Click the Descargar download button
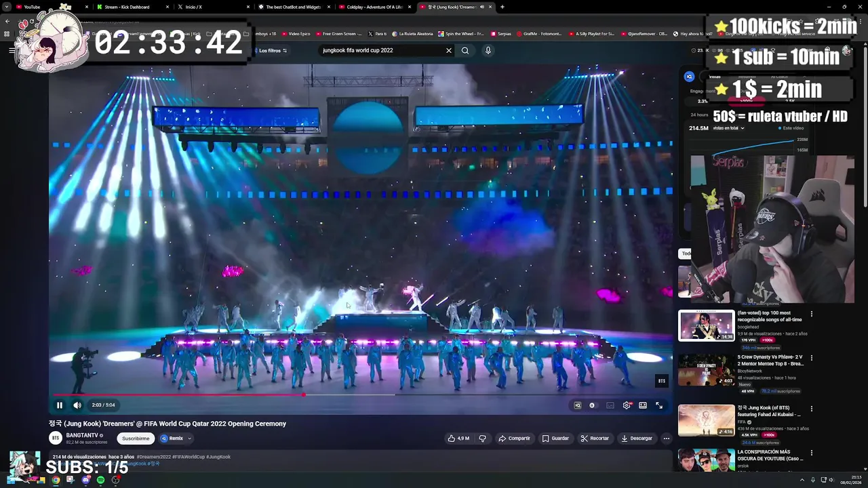Image resolution: width=868 pixels, height=488 pixels. pyautogui.click(x=637, y=439)
